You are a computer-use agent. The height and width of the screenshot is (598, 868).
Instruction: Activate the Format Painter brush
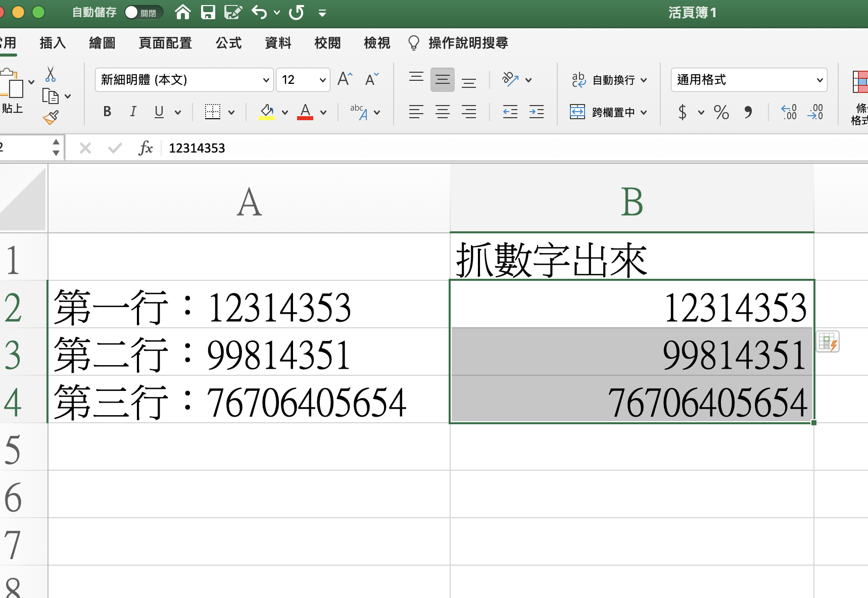[51, 118]
